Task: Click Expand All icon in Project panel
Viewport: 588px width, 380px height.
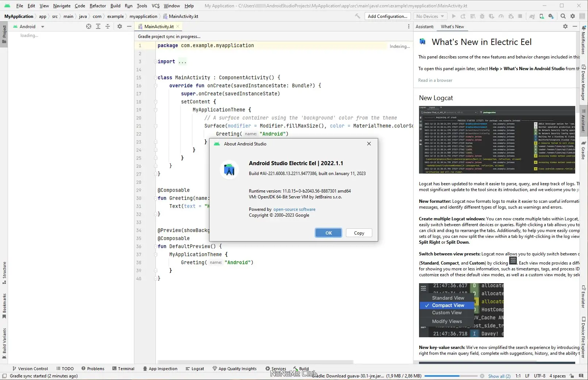Action: pos(98,26)
